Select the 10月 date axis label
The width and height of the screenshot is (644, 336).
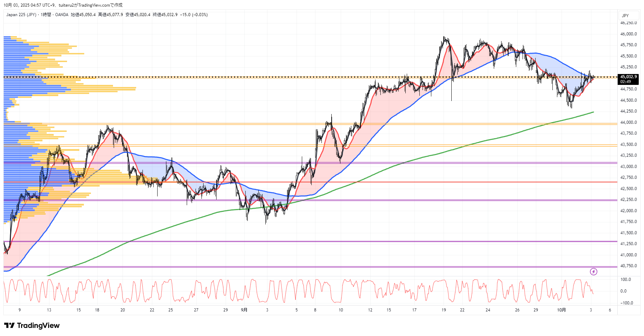tap(562, 310)
